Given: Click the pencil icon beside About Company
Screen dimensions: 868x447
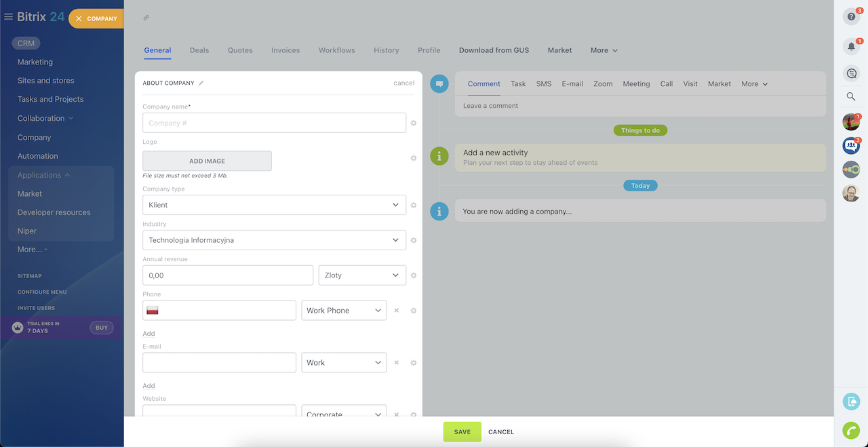Looking at the screenshot, I should pos(201,83).
